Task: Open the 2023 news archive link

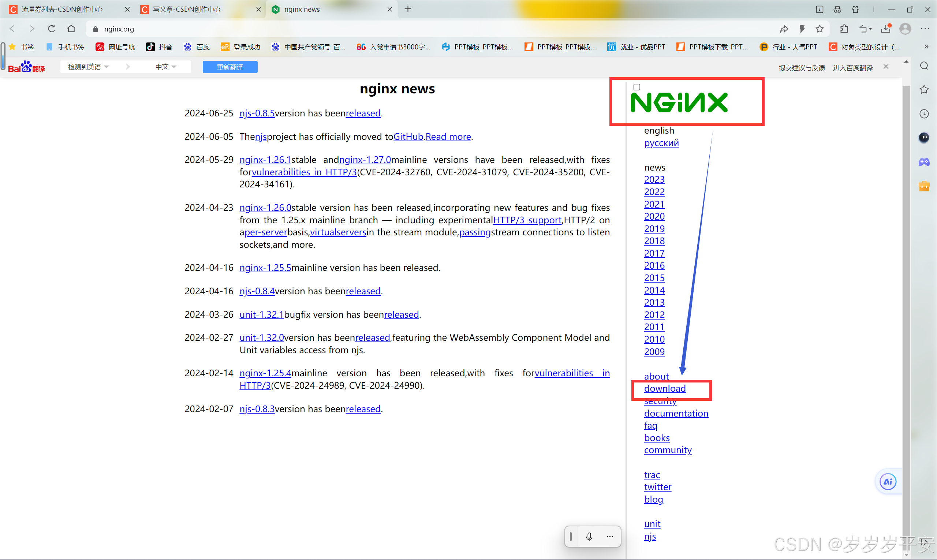Action: [x=654, y=179]
